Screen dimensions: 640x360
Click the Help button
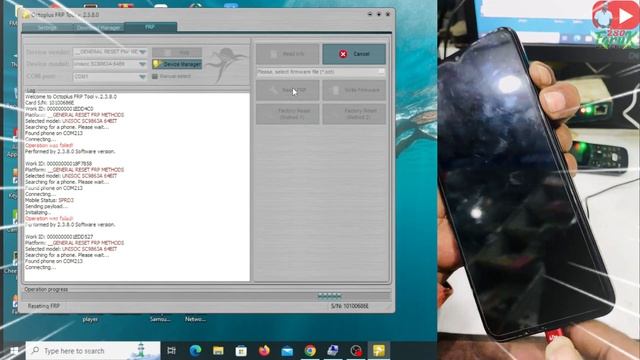pyautogui.click(x=177, y=52)
